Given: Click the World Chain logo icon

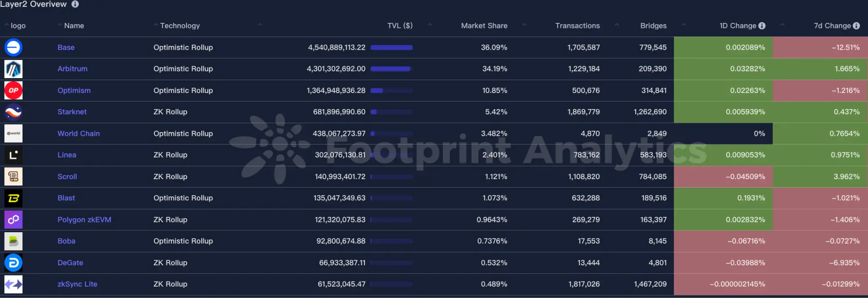Looking at the screenshot, I should (x=13, y=133).
